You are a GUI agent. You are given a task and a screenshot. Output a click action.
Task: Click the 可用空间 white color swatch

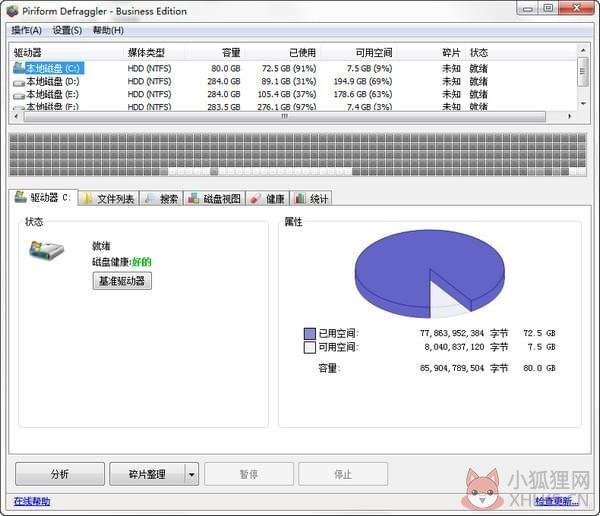pyautogui.click(x=310, y=347)
